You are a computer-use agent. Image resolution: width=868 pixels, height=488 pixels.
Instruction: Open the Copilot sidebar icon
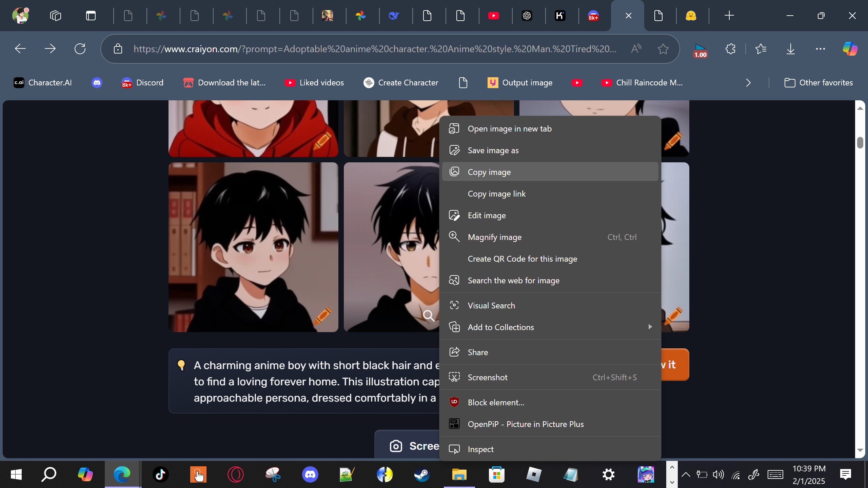point(850,49)
